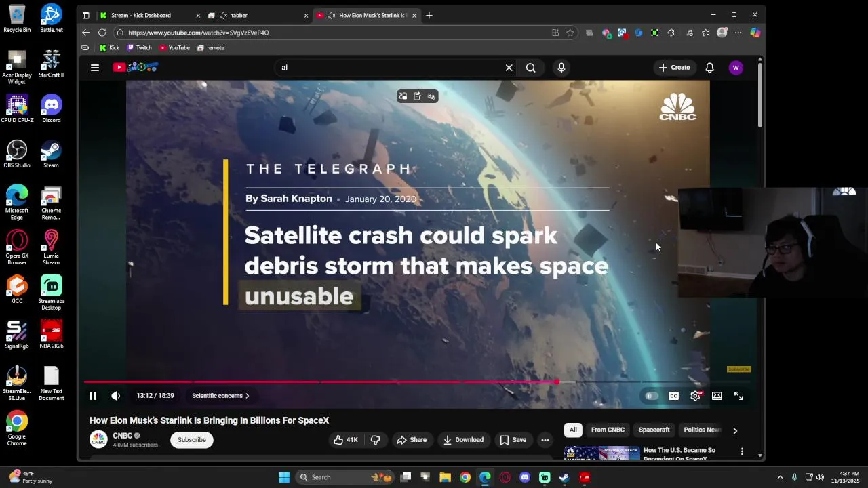Open the Edge favorites list icon
The height and width of the screenshot is (488, 868).
(x=706, y=33)
